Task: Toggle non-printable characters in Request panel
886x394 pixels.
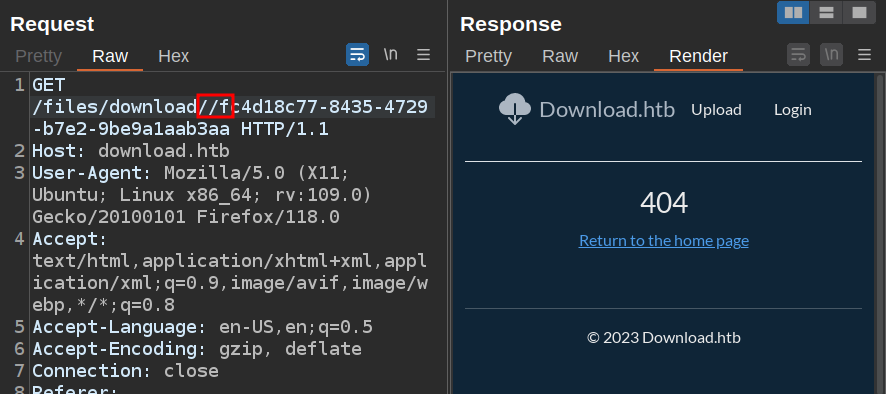Action: click(x=390, y=55)
